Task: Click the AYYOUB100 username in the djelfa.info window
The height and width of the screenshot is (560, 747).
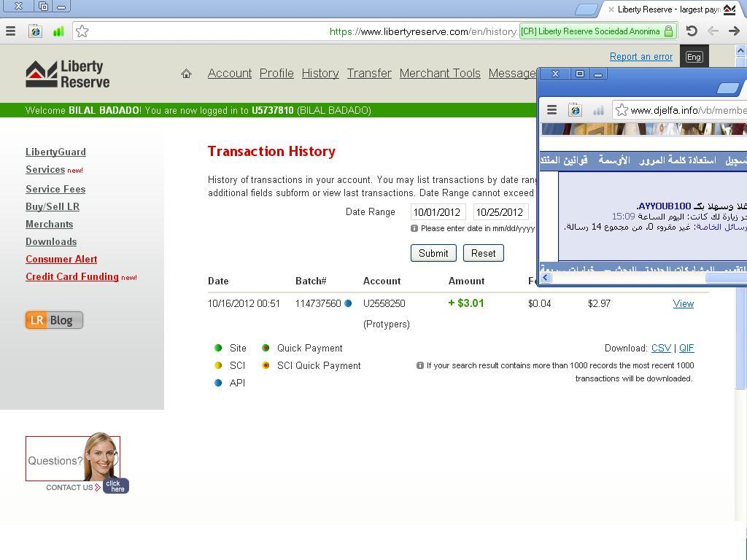Action: [664, 206]
